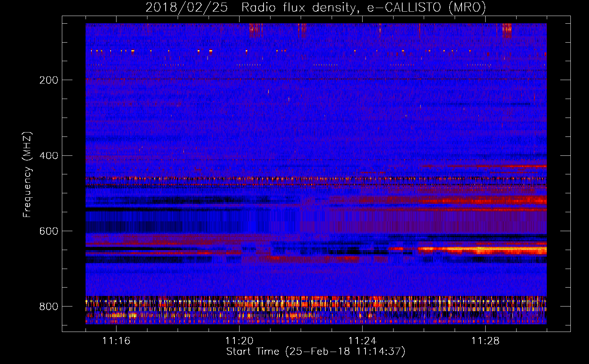
Task: Click the plot title containing e-CALLISTO (MRO)
Action: pyautogui.click(x=316, y=7)
